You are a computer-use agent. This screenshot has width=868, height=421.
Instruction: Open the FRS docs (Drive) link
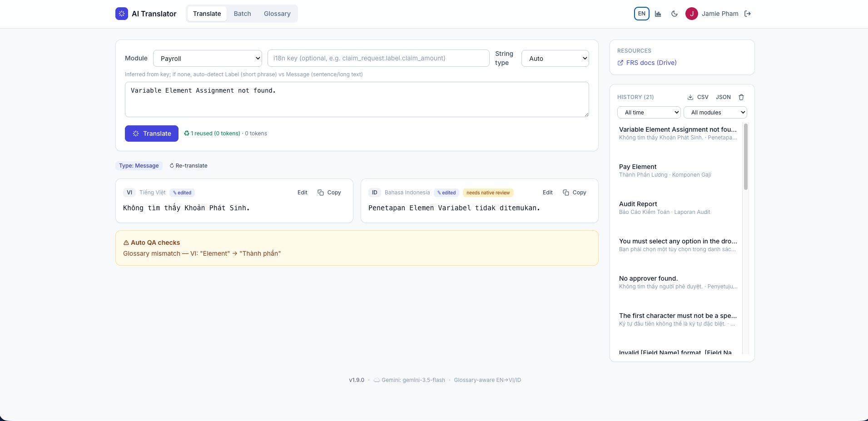[x=647, y=63]
